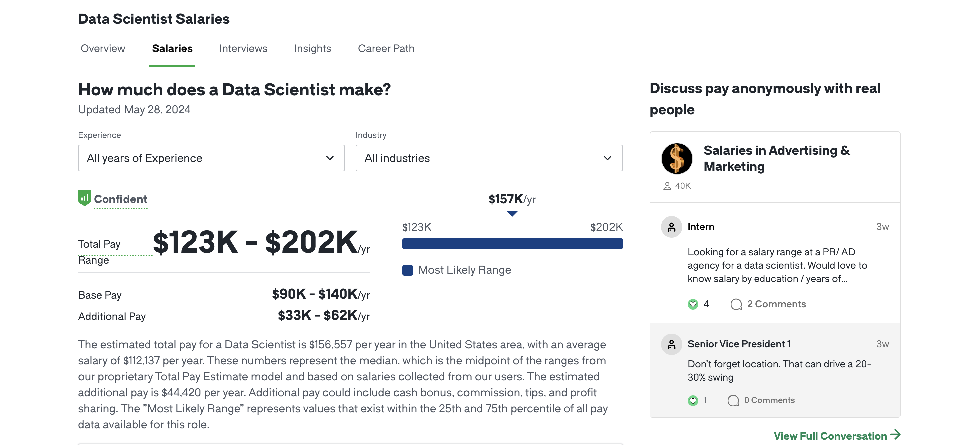The width and height of the screenshot is (980, 445).
Task: Expand the All industries dropdown
Action: 489,158
